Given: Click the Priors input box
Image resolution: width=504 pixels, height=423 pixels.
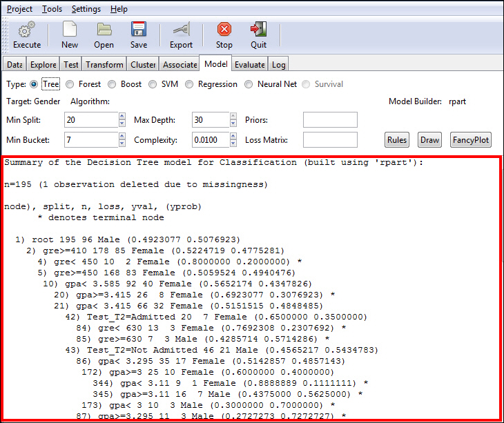Looking at the screenshot, I should click(330, 120).
